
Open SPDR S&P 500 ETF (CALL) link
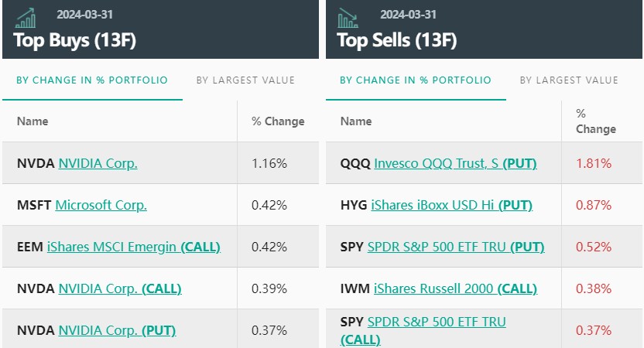(x=435, y=322)
